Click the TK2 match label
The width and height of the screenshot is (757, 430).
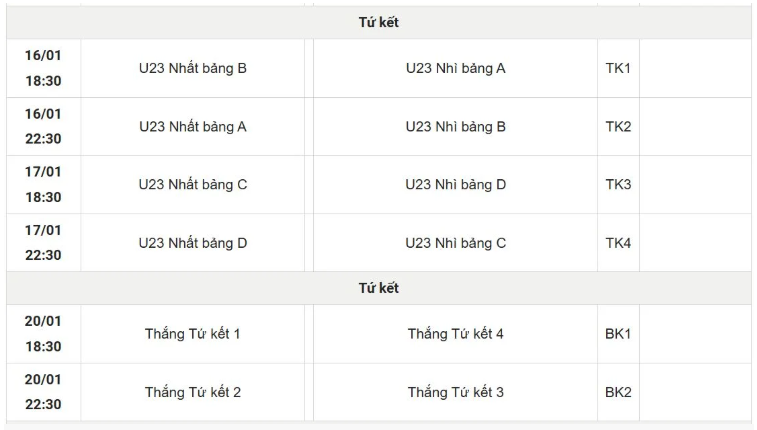pyautogui.click(x=618, y=126)
